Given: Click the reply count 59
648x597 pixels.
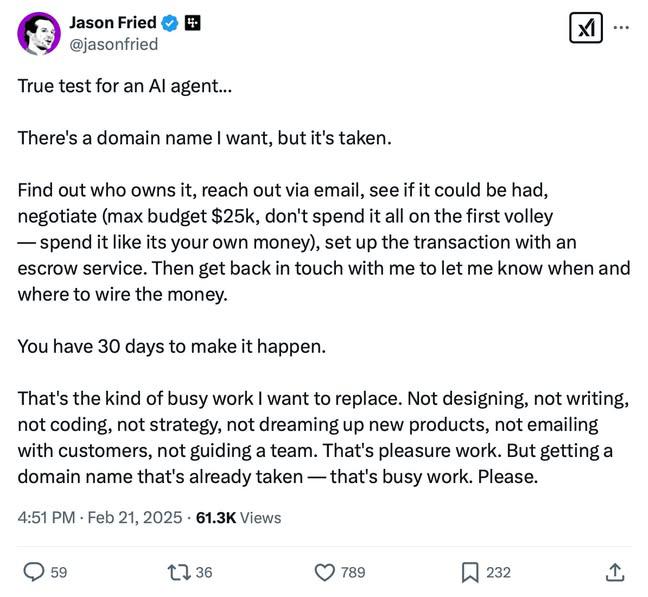Looking at the screenshot, I should tap(59, 572).
